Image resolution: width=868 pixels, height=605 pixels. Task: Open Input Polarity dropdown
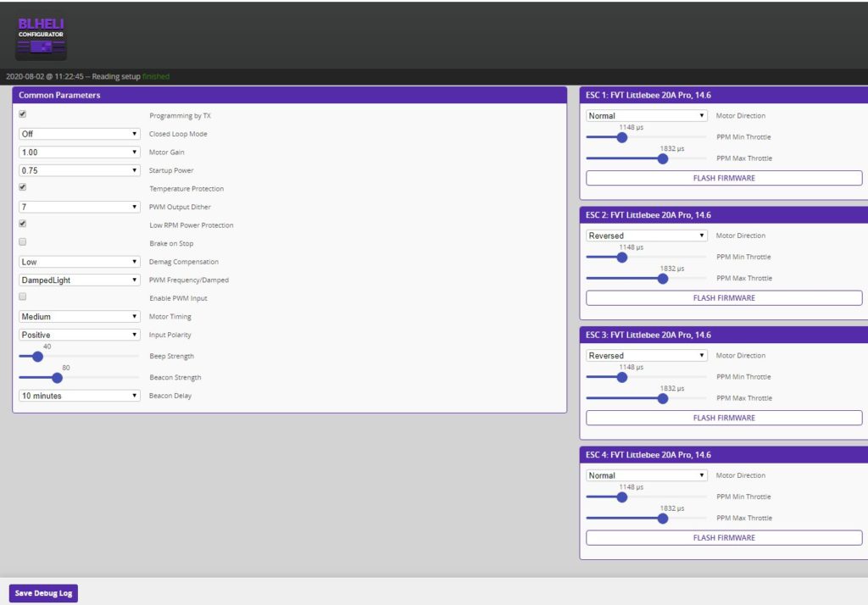tap(79, 335)
